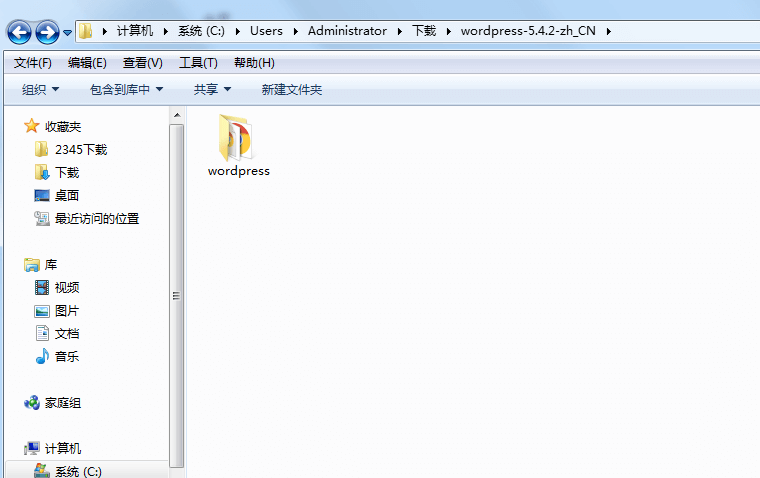
Task: Click the navigation pane scroll-up arrow
Action: pos(177,115)
